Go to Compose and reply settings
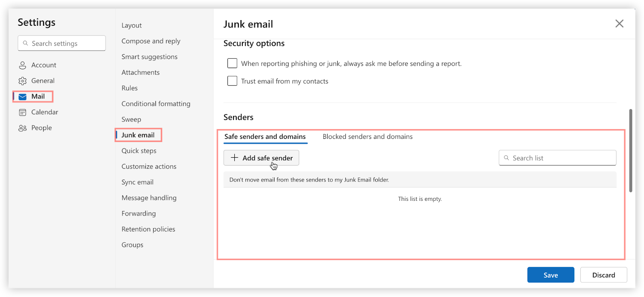This screenshot has height=297, width=644. (151, 41)
